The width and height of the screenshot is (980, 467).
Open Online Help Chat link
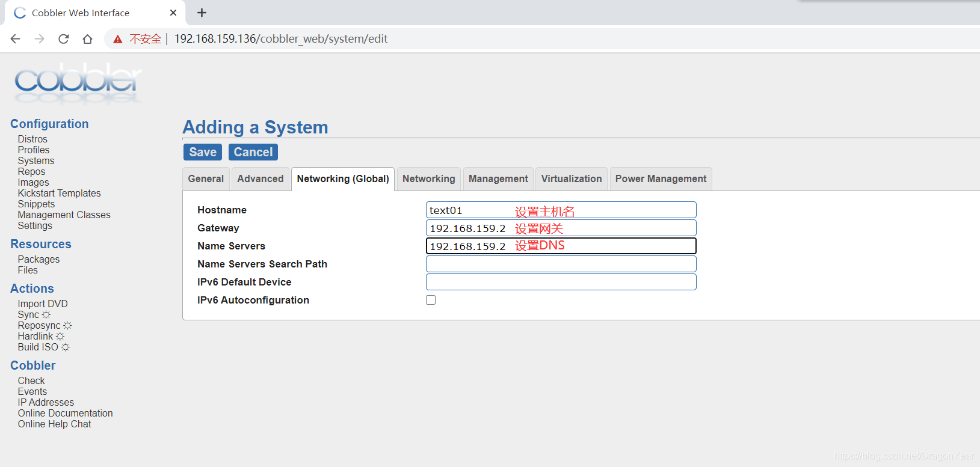[x=54, y=424]
